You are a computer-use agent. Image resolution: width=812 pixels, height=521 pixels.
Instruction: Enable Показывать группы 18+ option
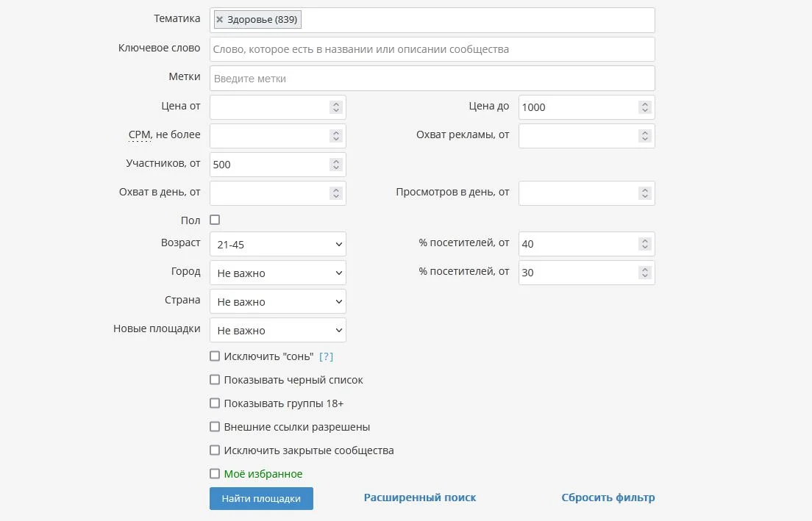pos(215,403)
